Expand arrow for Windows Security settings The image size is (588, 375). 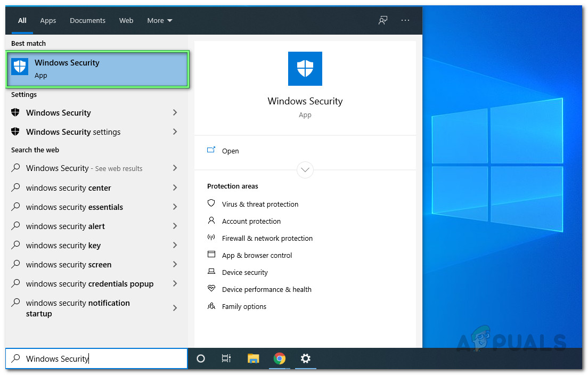tap(175, 132)
